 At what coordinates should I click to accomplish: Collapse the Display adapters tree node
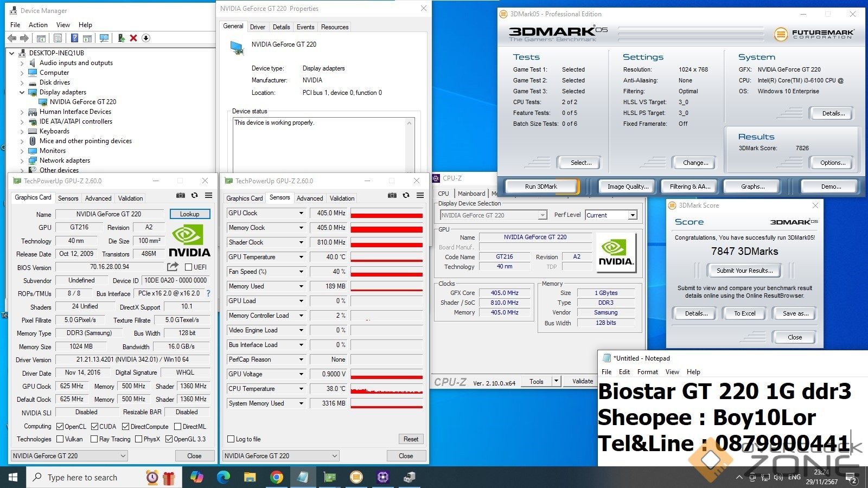[22, 92]
